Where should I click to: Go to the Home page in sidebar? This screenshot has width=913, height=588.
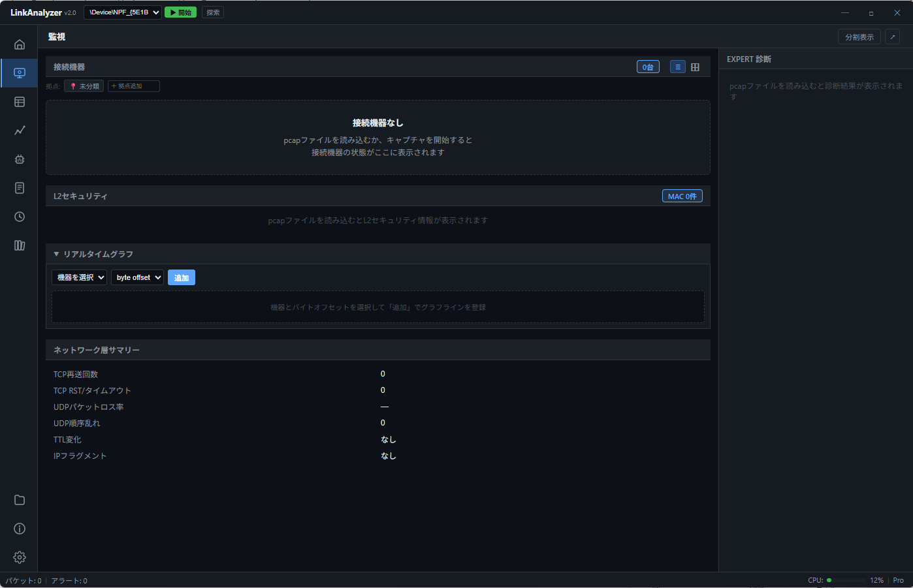click(20, 44)
